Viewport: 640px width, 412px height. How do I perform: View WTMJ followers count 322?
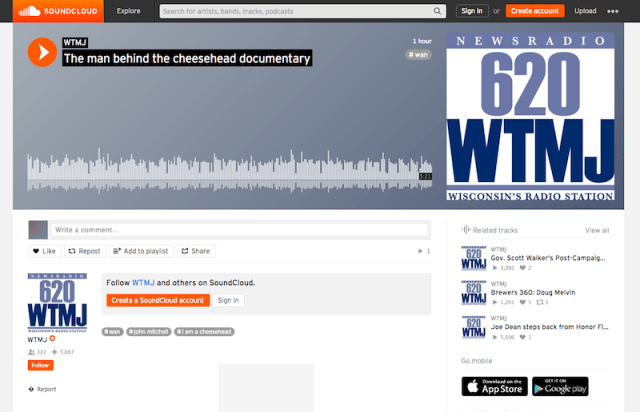(37, 352)
